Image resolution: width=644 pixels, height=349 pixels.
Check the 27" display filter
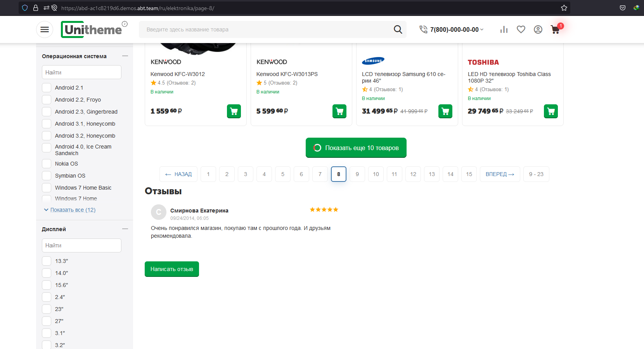(x=47, y=321)
